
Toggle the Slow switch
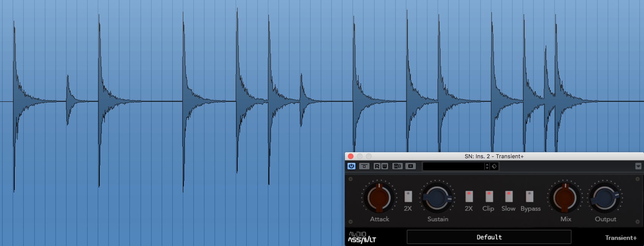(x=509, y=196)
